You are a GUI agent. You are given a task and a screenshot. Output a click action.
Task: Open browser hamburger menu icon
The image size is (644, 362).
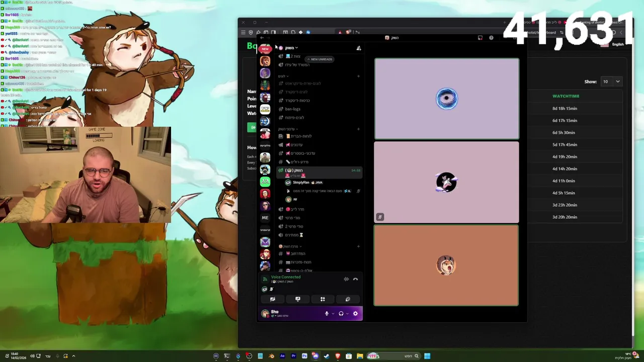[x=243, y=33]
